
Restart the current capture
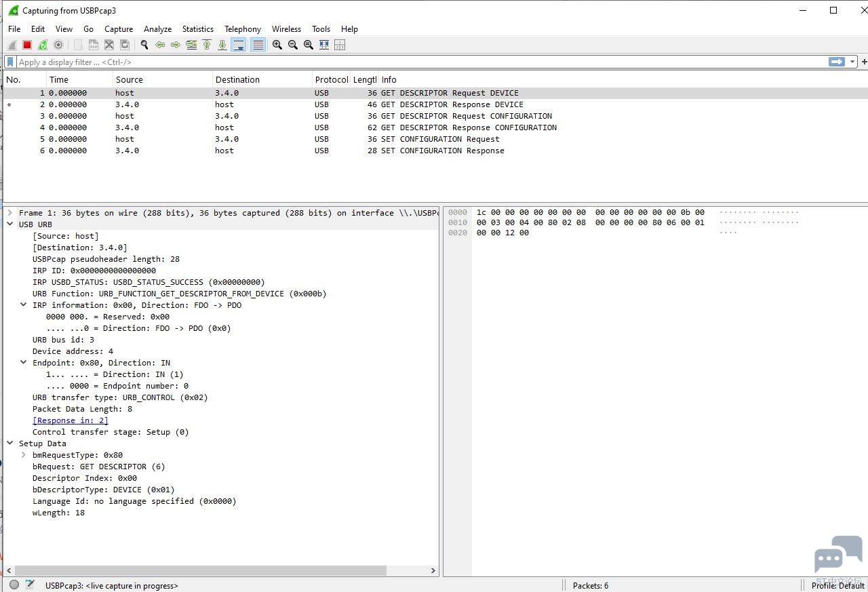click(42, 45)
